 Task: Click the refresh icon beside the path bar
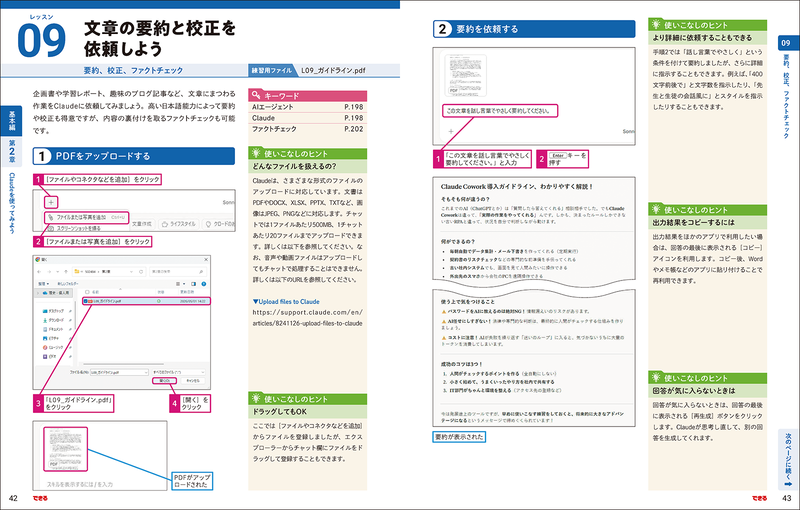(141, 272)
